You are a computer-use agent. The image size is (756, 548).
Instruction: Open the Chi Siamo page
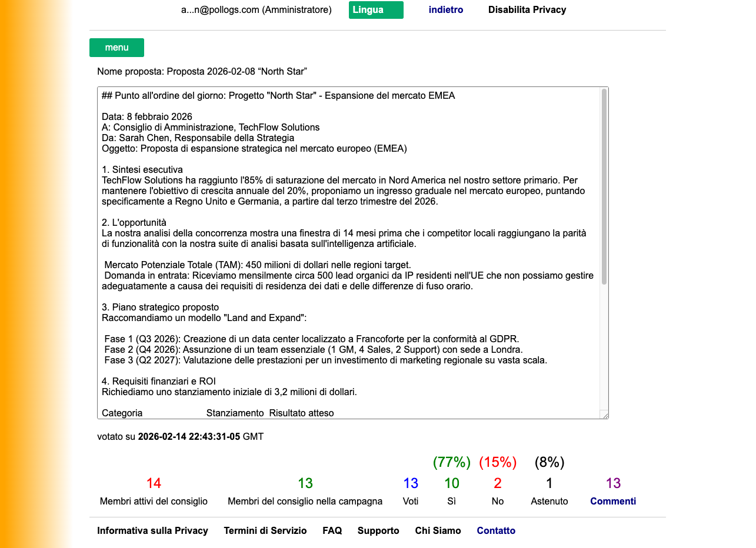coord(438,530)
